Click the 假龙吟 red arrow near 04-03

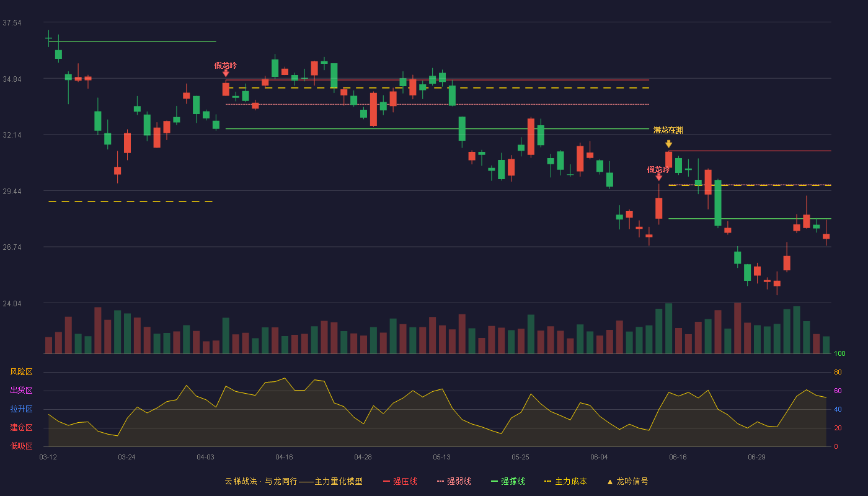pos(226,73)
